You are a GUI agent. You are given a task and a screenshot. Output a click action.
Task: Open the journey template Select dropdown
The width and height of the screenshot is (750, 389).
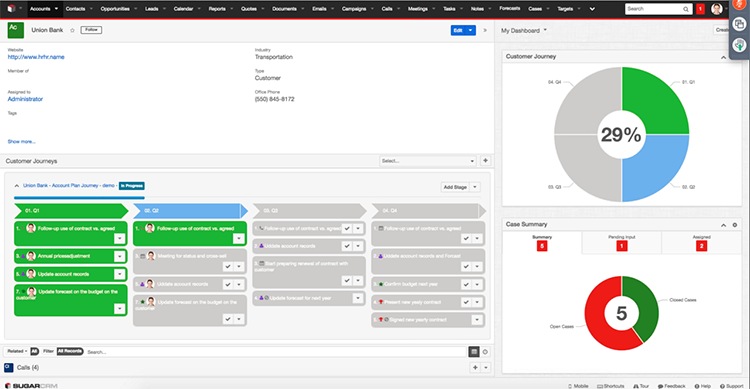point(428,161)
